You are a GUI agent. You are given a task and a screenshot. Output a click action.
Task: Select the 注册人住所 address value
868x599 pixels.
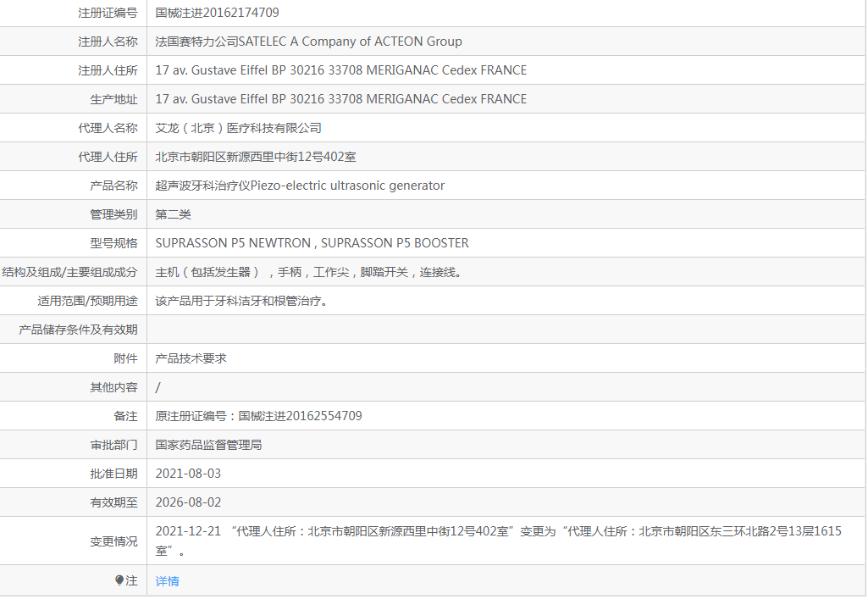341,70
